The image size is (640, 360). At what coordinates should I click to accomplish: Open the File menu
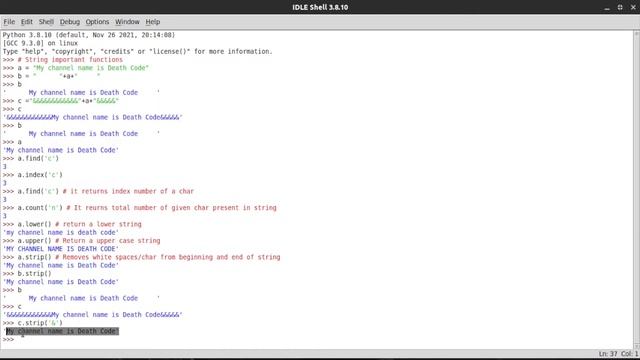(x=9, y=22)
